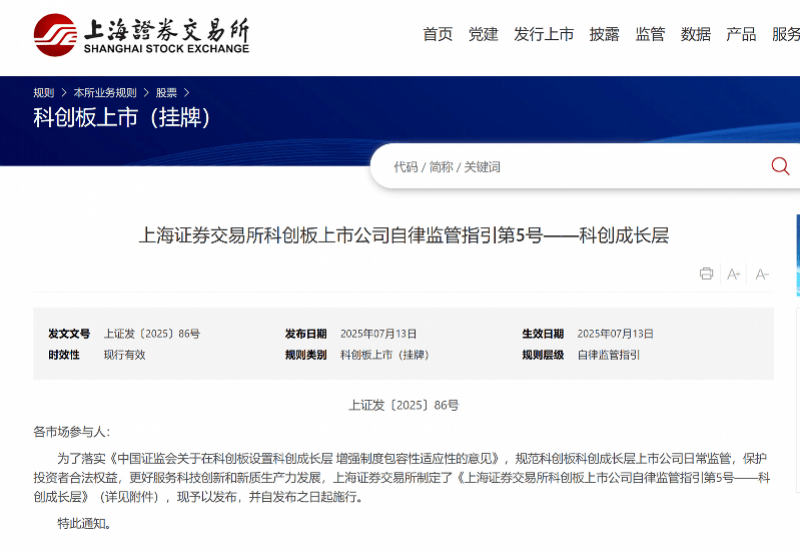800x553 pixels.
Task: Open the 首页 menu item
Action: pyautogui.click(x=437, y=34)
